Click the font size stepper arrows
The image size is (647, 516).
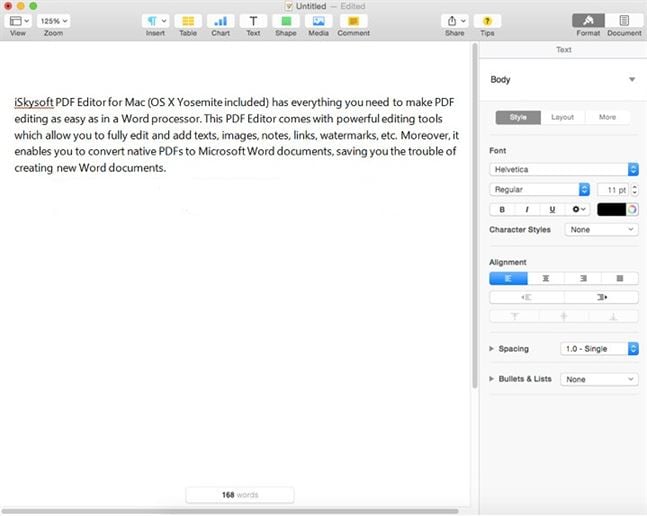click(635, 190)
